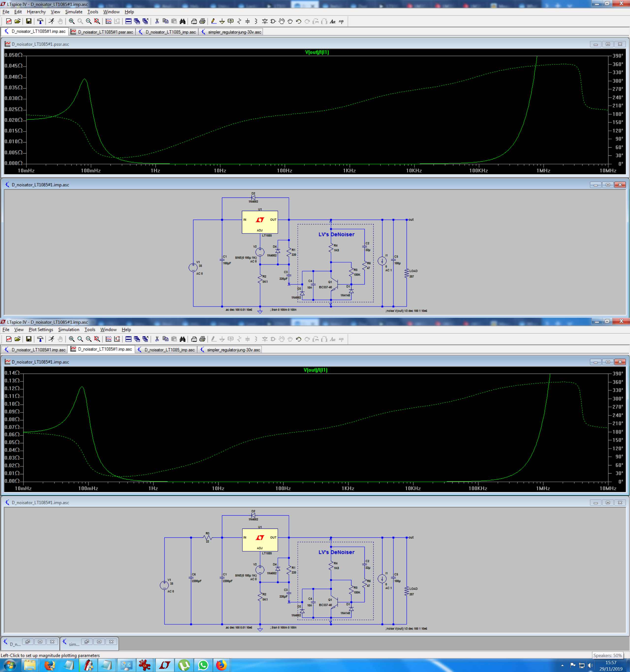Open the Hierarchy menu
Image resolution: width=630 pixels, height=672 pixels.
pyautogui.click(x=36, y=12)
